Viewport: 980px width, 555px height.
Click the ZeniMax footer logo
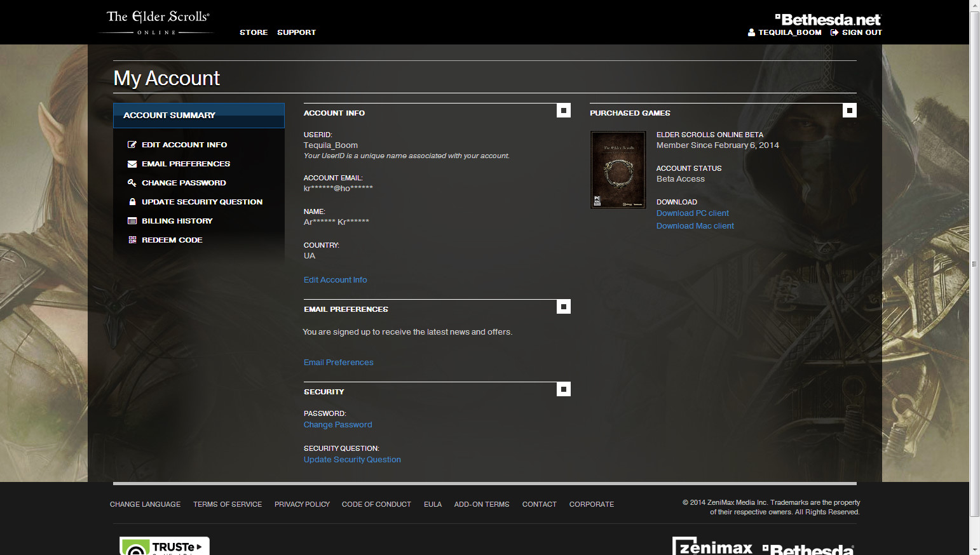[712, 547]
